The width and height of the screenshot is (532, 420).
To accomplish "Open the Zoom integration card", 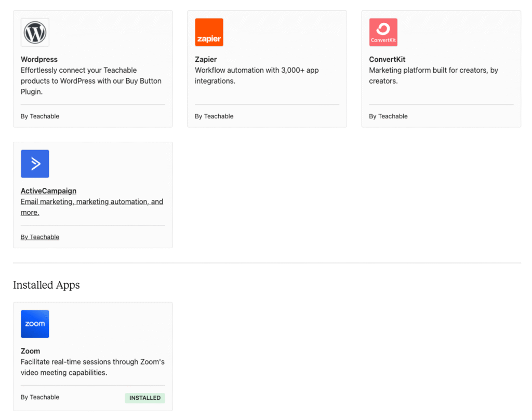I will [x=92, y=356].
